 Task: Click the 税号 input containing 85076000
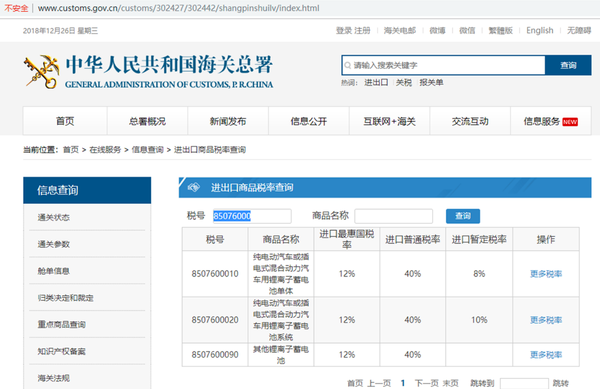(252, 216)
